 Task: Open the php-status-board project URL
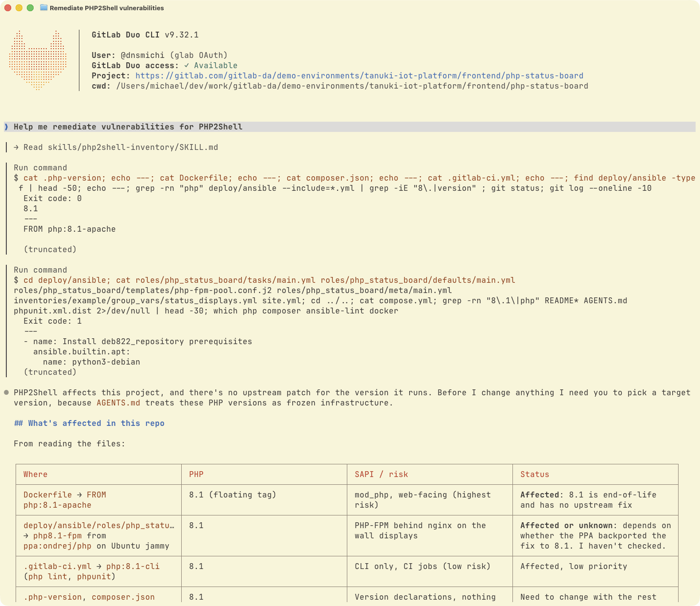359,75
